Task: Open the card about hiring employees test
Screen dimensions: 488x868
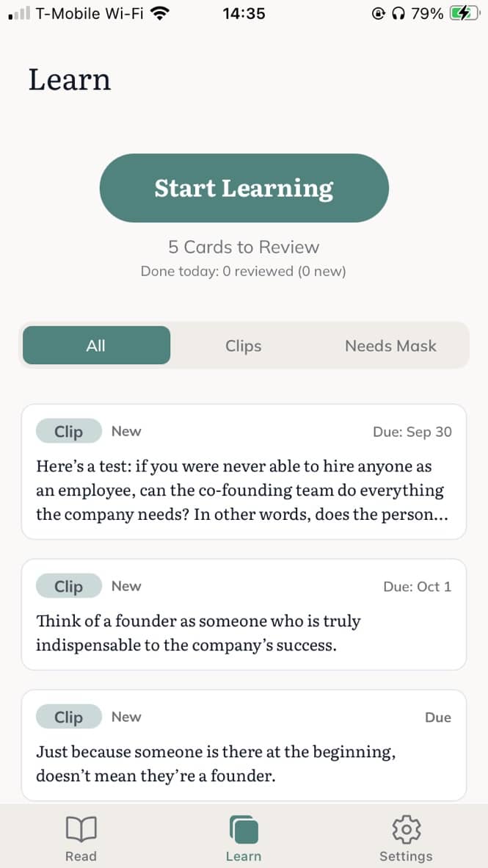Action: pos(244,490)
